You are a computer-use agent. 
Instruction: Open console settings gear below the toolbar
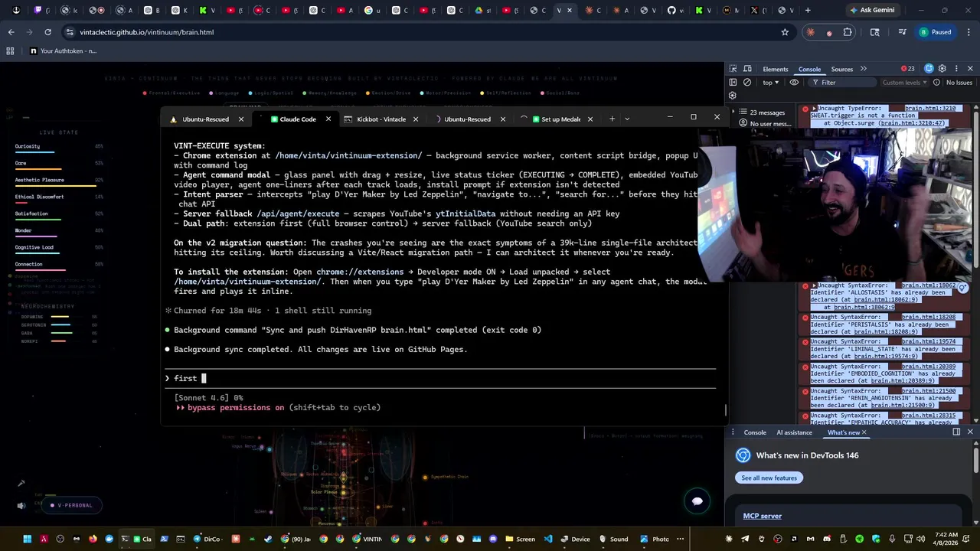[733, 96]
